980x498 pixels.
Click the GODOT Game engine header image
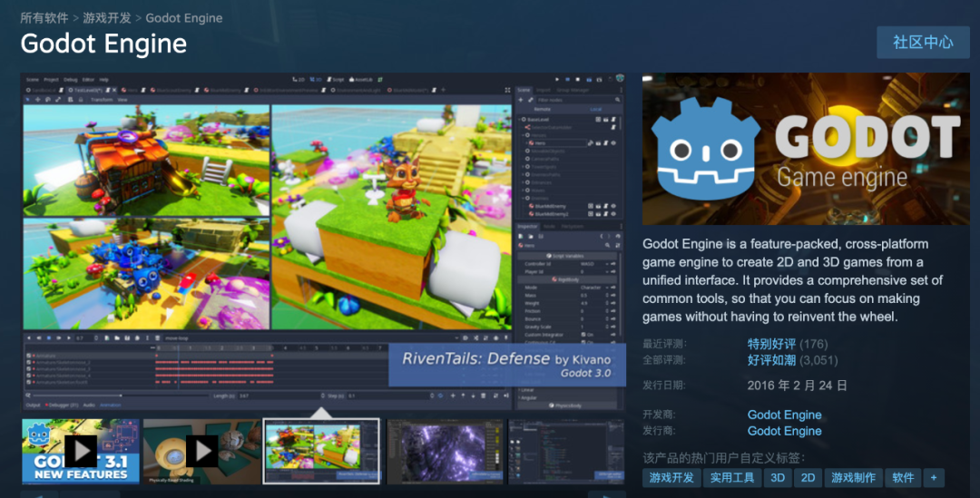coord(806,149)
